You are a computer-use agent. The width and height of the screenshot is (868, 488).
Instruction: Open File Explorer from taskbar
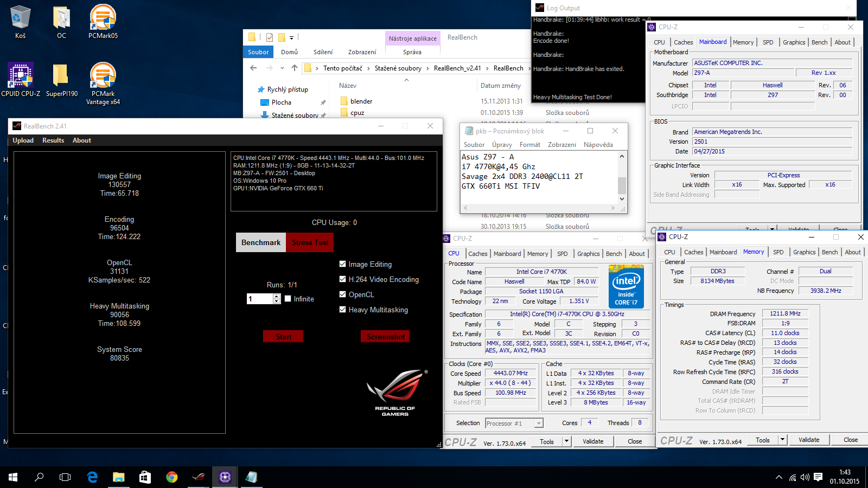118,477
